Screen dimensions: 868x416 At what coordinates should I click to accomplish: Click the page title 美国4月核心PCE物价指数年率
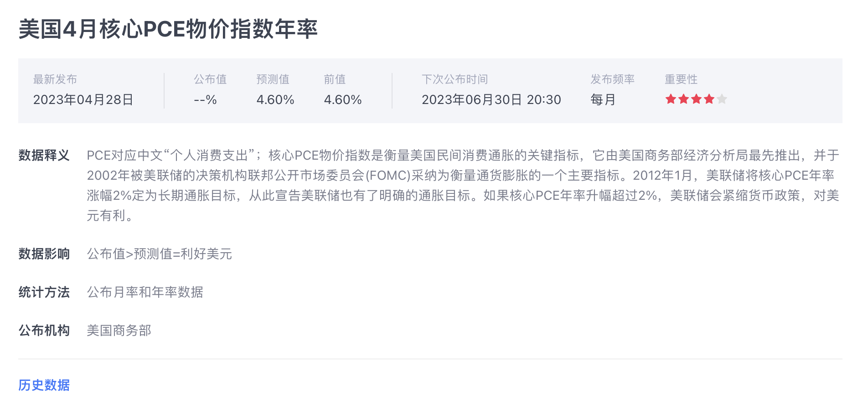[168, 29]
